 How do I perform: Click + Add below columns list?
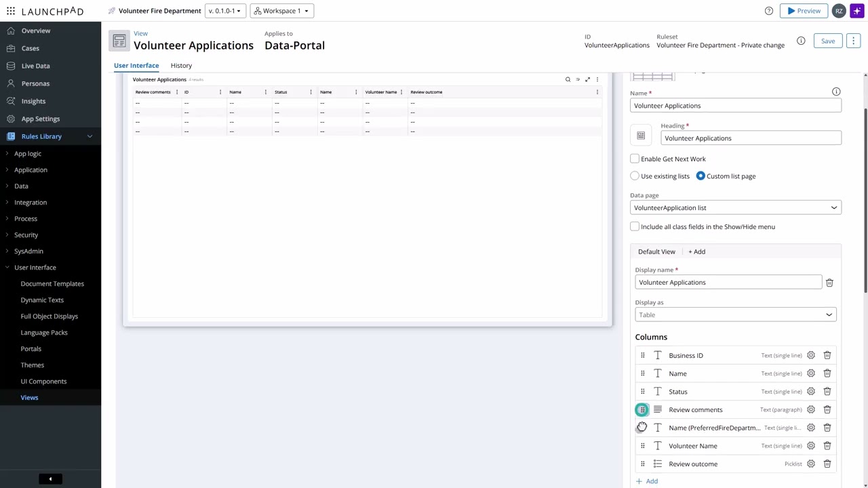647,481
